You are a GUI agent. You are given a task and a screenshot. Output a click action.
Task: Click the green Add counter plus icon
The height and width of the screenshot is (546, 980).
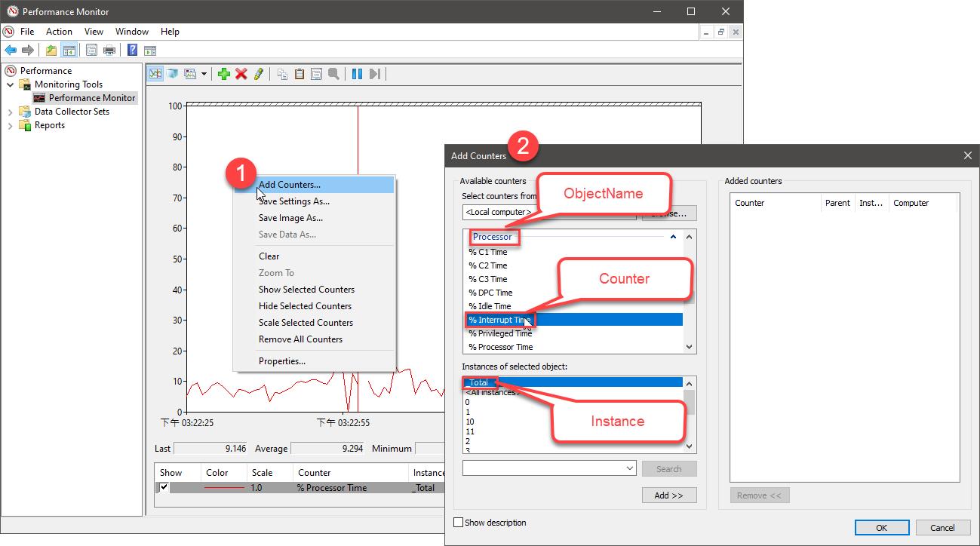(223, 74)
